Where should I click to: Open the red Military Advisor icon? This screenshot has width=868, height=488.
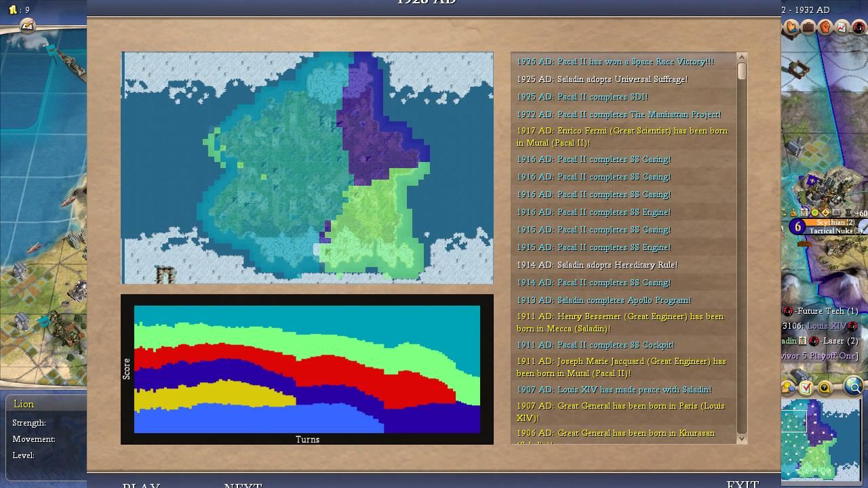[x=859, y=28]
